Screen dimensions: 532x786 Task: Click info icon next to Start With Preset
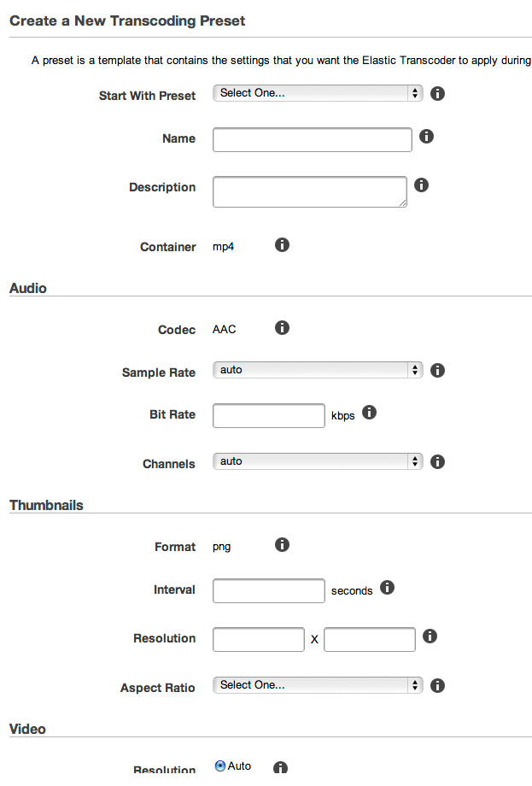coord(437,93)
